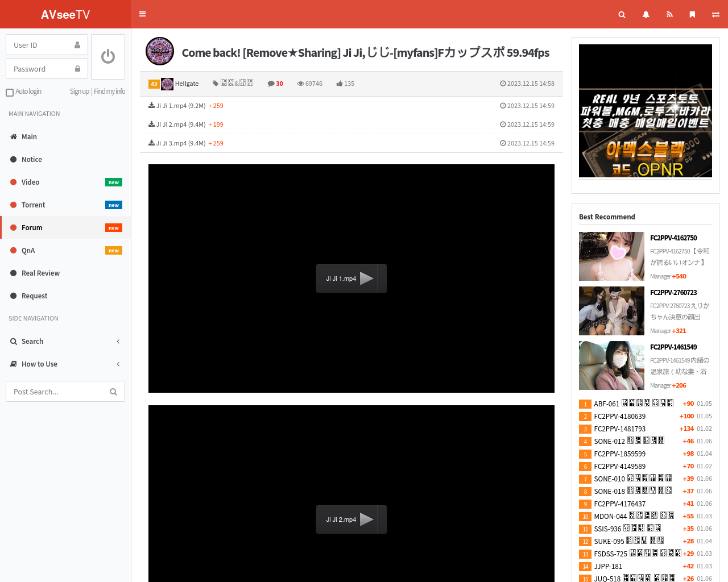
Task: Open the Video navigation item
Action: pos(30,182)
